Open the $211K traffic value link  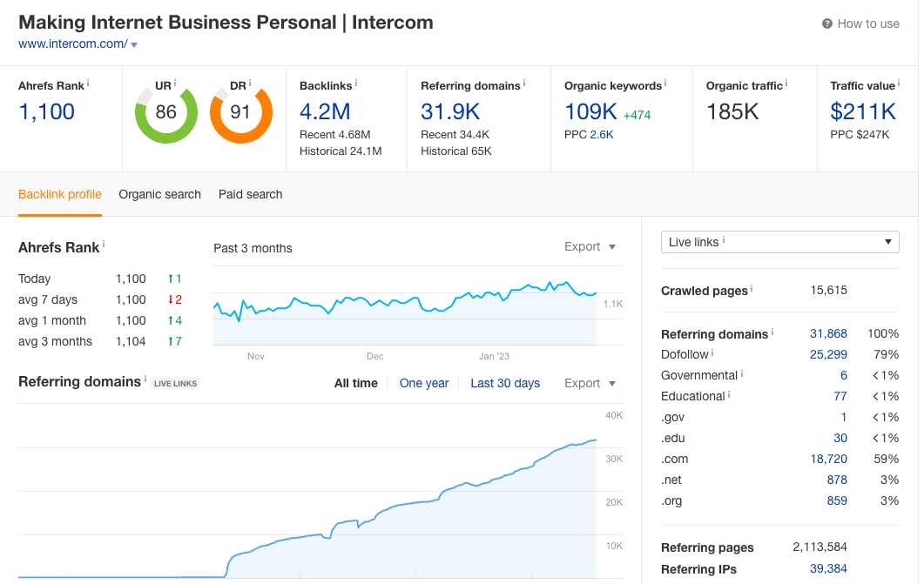coord(863,112)
